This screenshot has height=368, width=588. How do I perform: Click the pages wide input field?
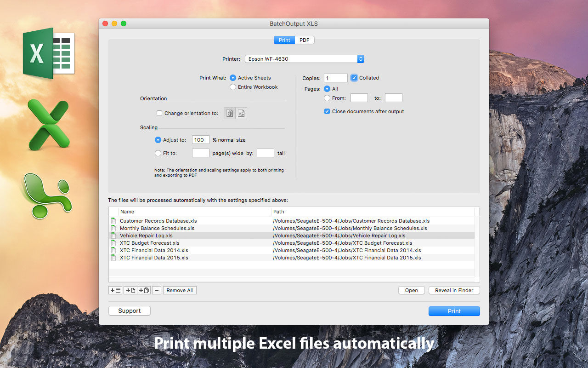point(201,153)
